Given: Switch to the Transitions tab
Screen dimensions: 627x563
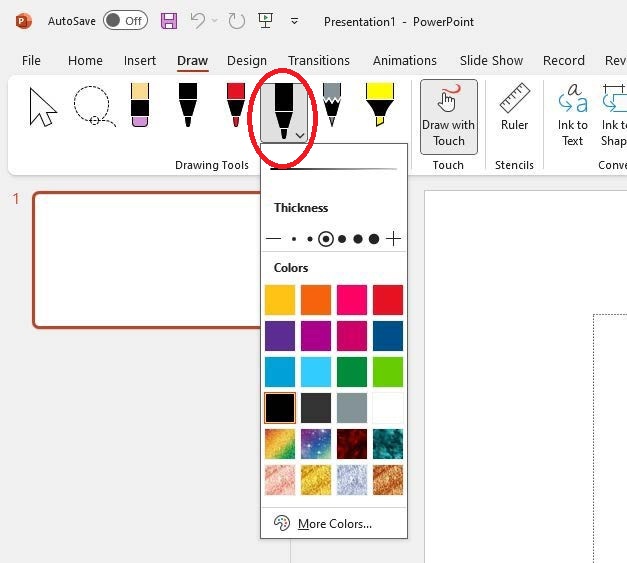Looking at the screenshot, I should [x=319, y=60].
